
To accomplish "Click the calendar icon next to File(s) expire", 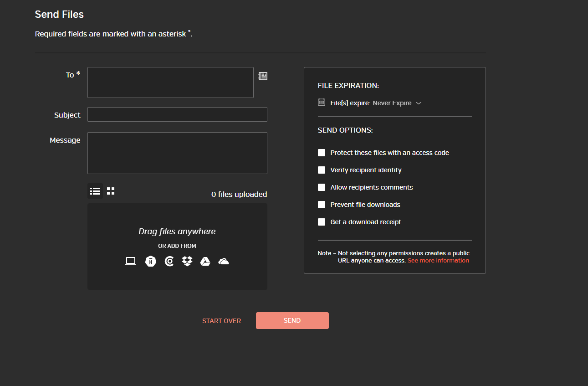I will [x=322, y=102].
